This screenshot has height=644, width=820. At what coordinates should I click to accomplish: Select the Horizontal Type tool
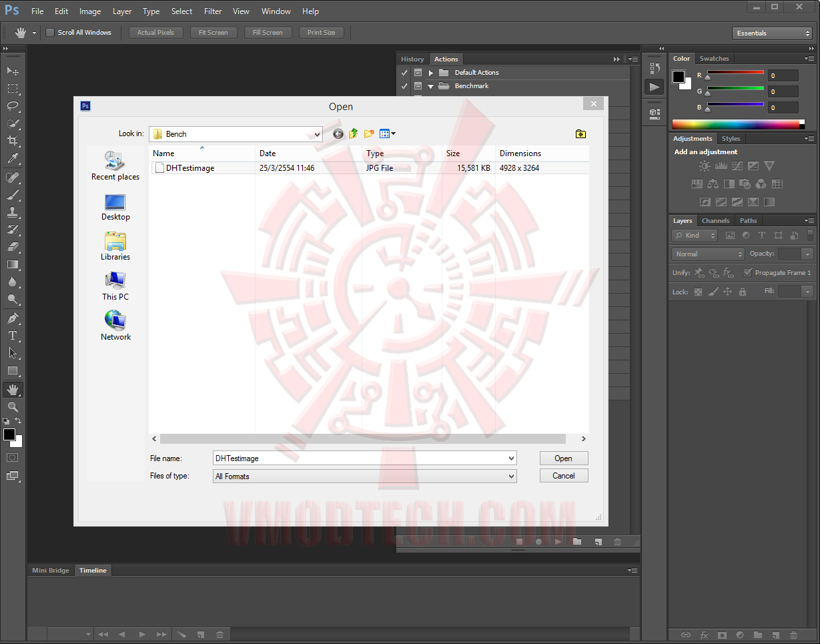point(13,336)
